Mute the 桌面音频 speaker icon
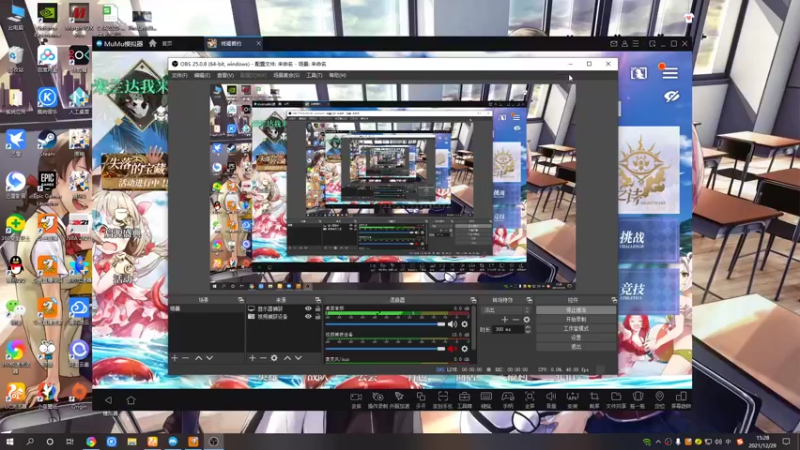 click(453, 324)
